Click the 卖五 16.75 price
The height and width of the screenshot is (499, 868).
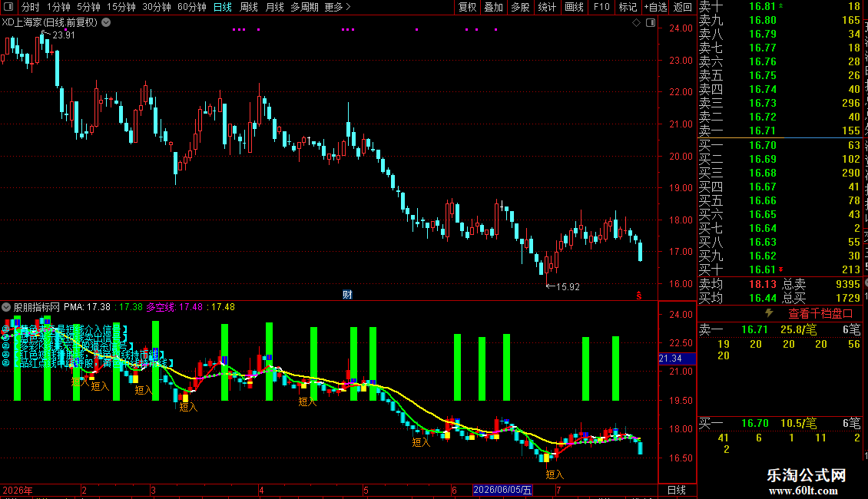pyautogui.click(x=762, y=75)
